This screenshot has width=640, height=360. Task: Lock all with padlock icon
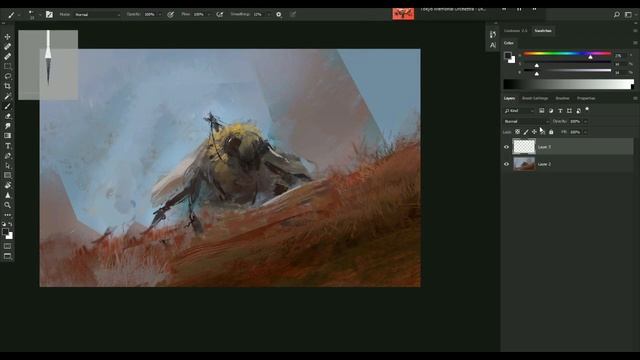point(551,132)
